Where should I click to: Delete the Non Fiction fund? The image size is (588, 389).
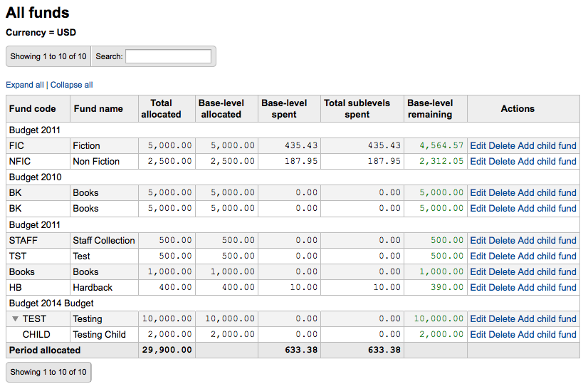tap(501, 161)
